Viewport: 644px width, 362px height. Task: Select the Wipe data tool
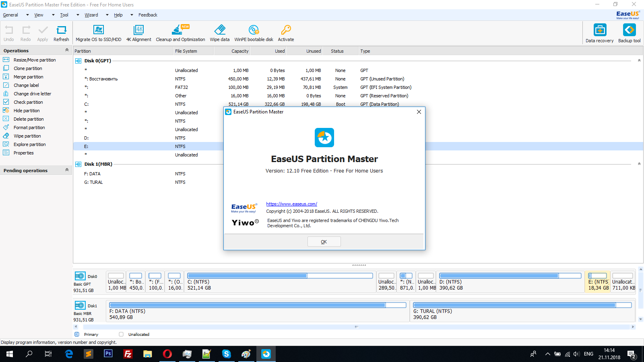(x=220, y=33)
